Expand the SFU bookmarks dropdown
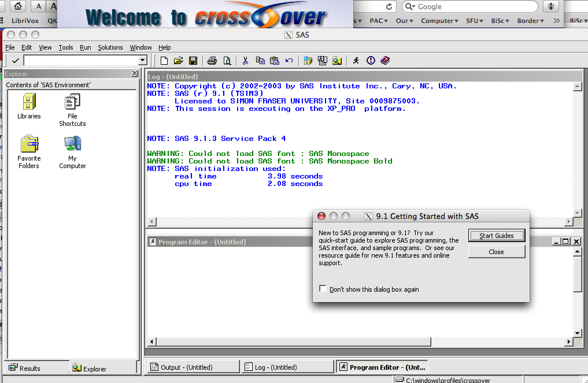 [475, 20]
